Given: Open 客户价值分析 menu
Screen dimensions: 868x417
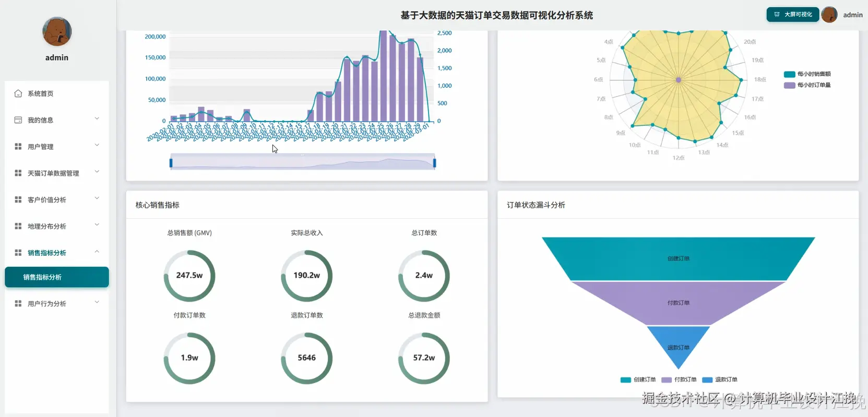Looking at the screenshot, I should click(x=57, y=199).
